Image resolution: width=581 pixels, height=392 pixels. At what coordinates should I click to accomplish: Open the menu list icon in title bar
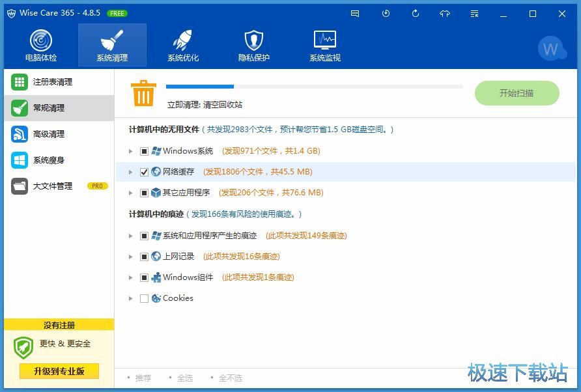point(474,14)
